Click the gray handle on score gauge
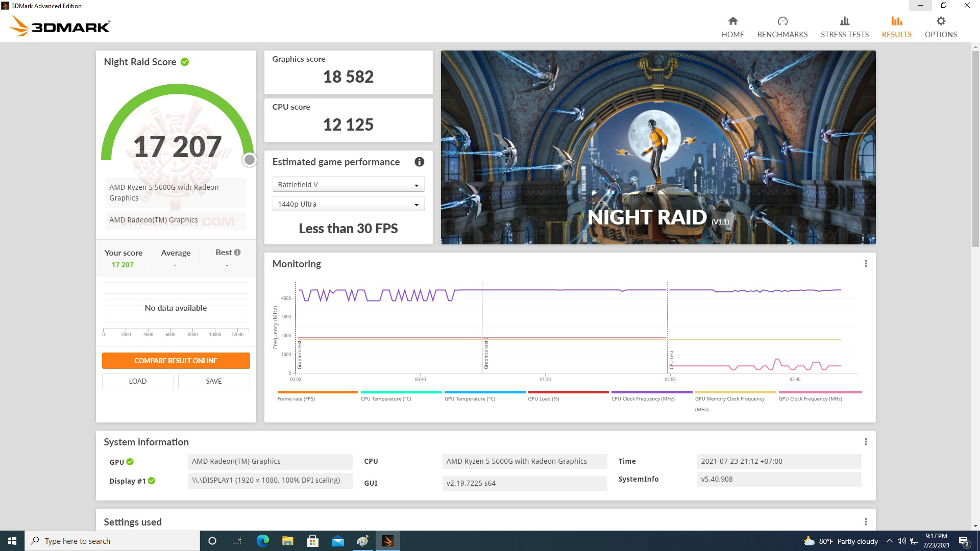The width and height of the screenshot is (980, 551). tap(249, 160)
